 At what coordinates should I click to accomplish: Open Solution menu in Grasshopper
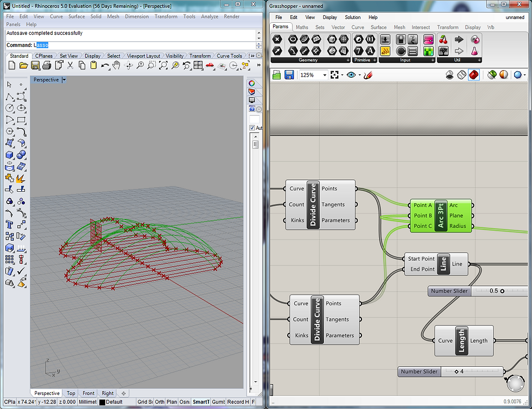coord(352,17)
